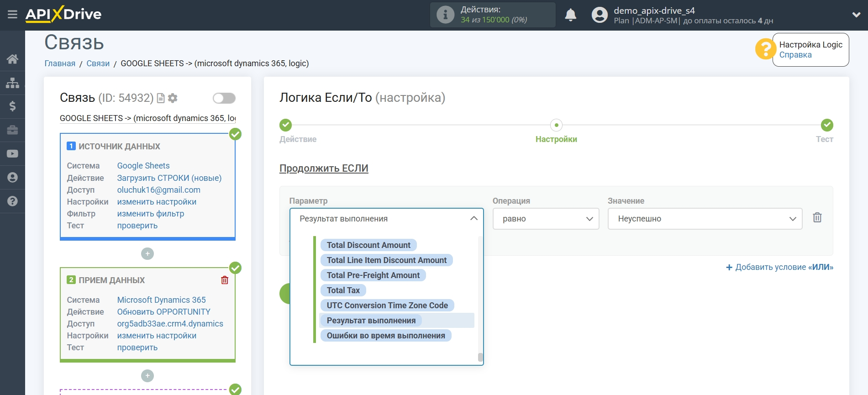Click source изменить настройки link
This screenshot has width=868, height=395.
click(x=157, y=202)
